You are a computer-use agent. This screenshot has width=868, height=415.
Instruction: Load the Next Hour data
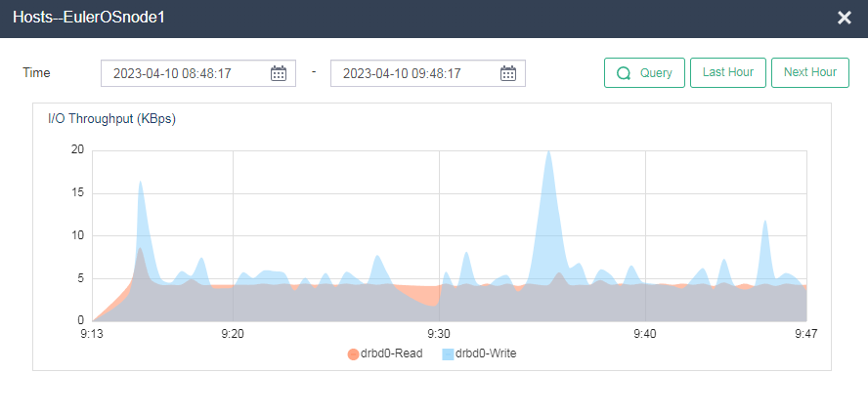pos(810,72)
